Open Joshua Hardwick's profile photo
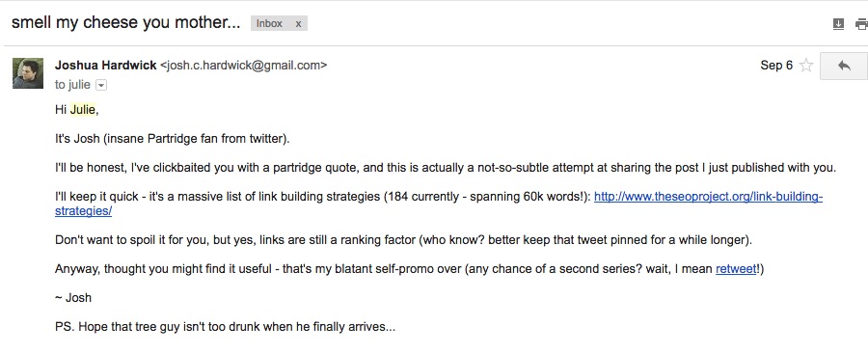 pyautogui.click(x=28, y=73)
